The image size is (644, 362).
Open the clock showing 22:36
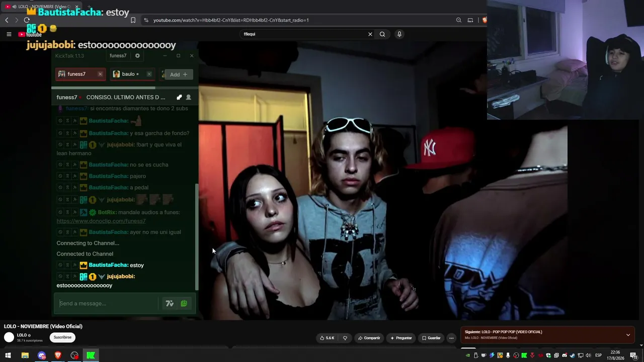click(x=615, y=355)
